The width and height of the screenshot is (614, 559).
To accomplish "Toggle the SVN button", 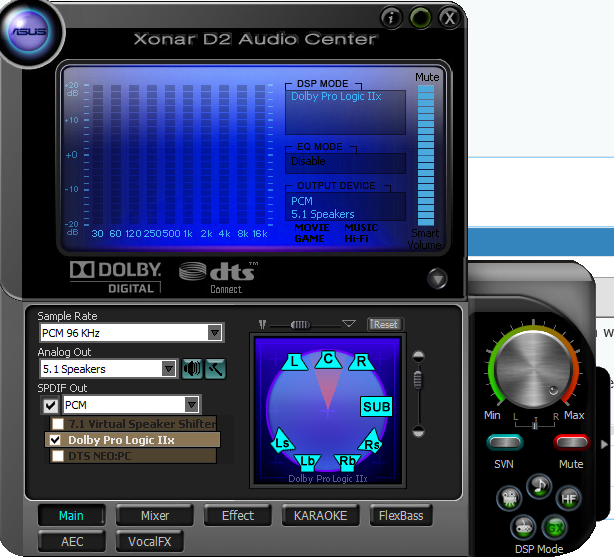I will pyautogui.click(x=505, y=442).
